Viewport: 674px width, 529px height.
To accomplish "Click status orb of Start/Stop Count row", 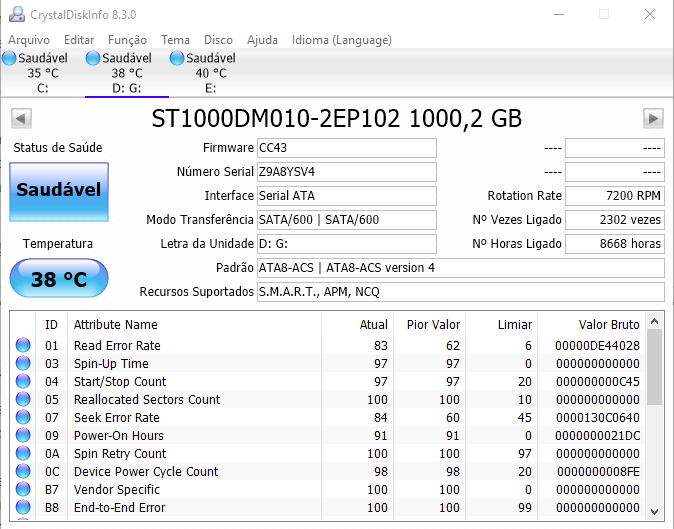I will pos(23,381).
